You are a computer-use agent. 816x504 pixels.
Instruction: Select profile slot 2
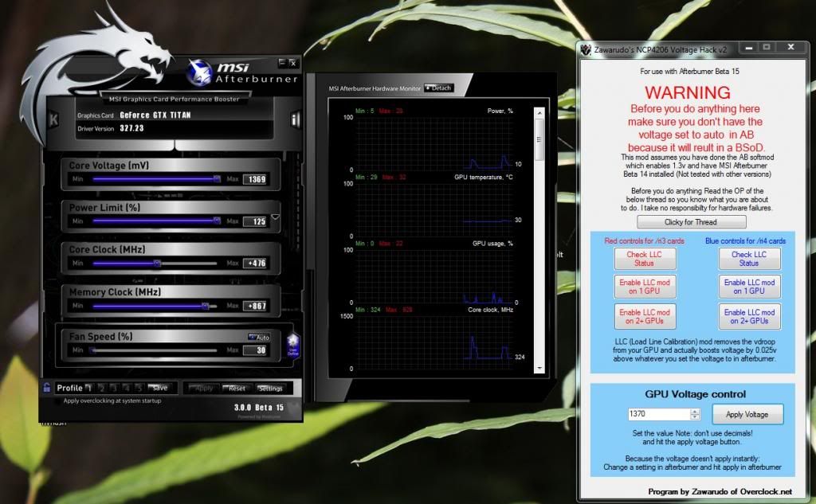tap(102, 388)
